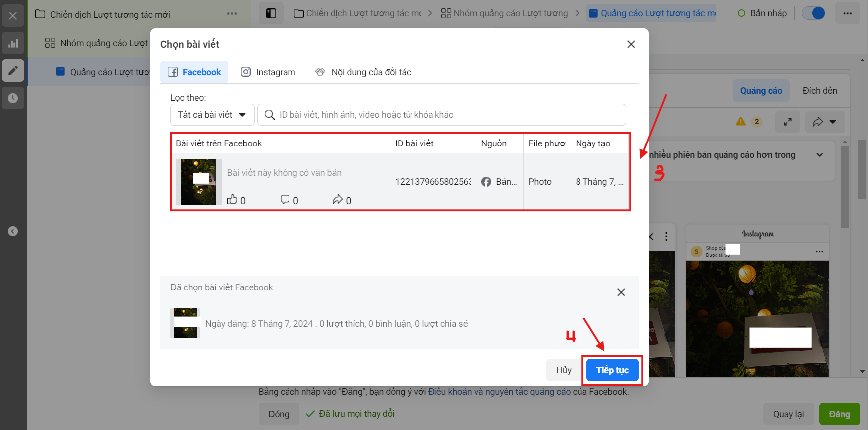Switch to the Facebook tab
Image resolution: width=868 pixels, height=430 pixels.
[194, 72]
